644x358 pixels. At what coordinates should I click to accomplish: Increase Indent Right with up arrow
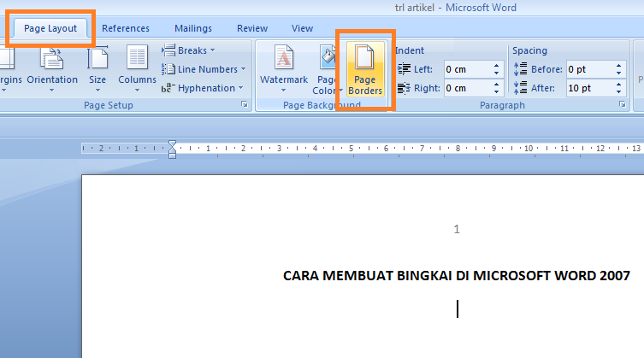[x=497, y=85]
